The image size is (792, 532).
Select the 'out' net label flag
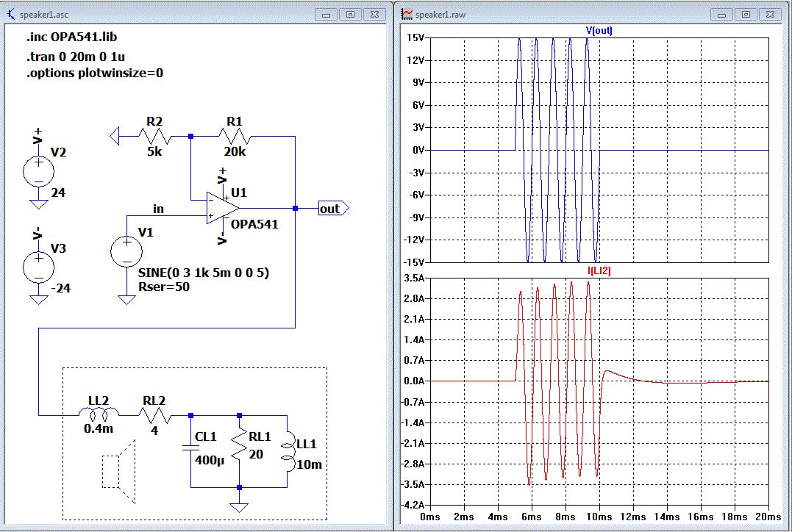pyautogui.click(x=332, y=209)
